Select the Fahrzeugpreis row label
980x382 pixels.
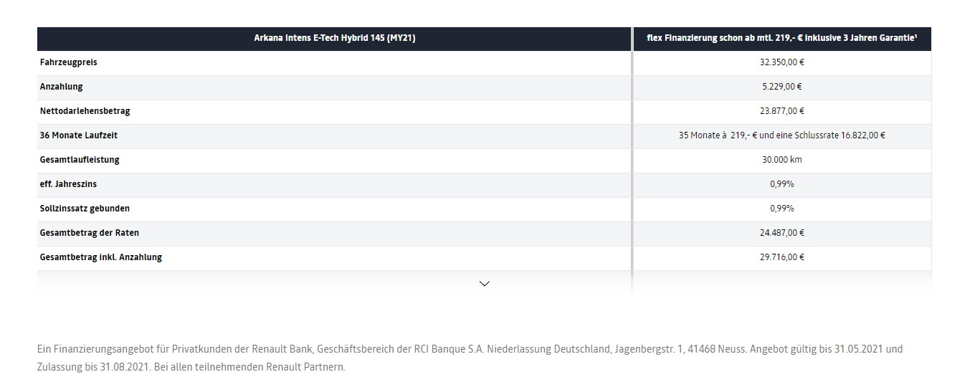(x=69, y=62)
